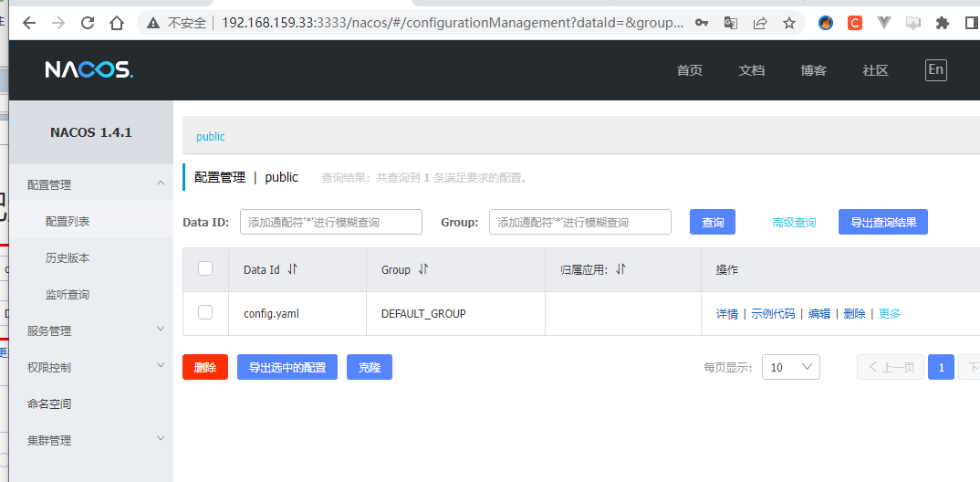
Task: Click the 上一页 pagination button
Action: click(x=891, y=367)
